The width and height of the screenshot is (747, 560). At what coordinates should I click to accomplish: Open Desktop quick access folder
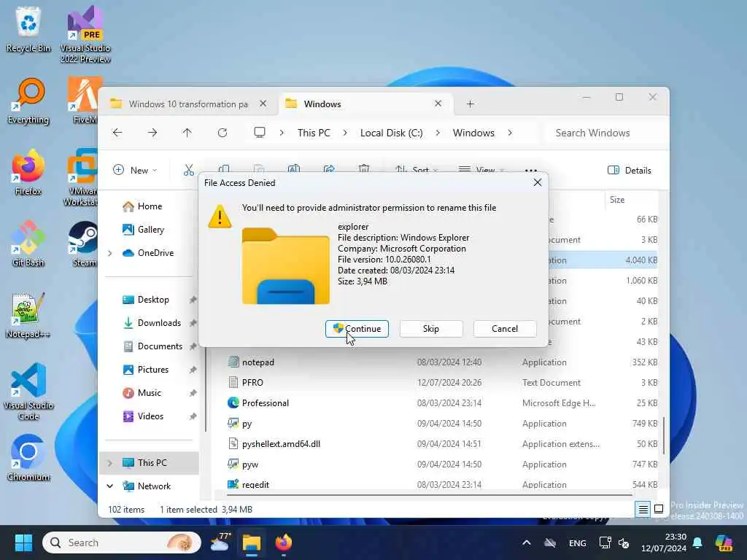[153, 300]
